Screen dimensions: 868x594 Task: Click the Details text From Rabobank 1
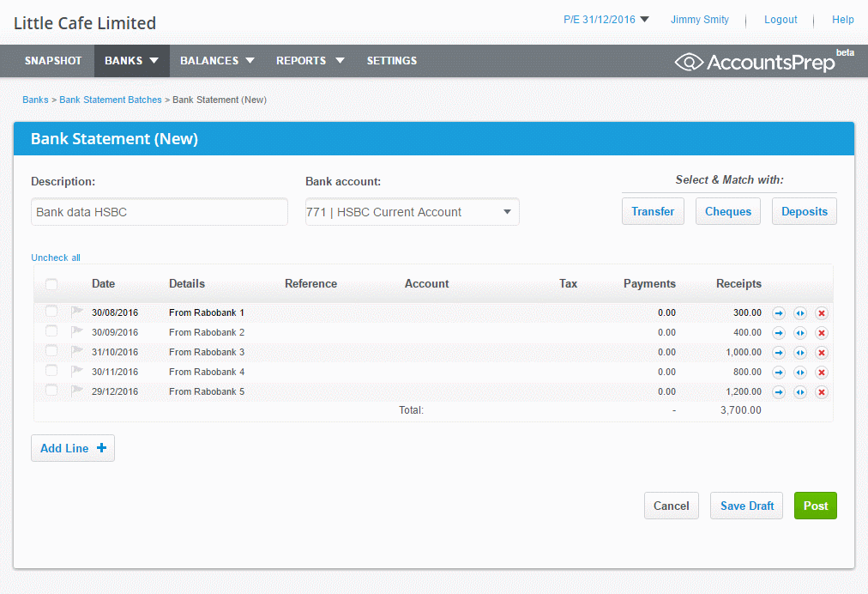[x=207, y=312]
